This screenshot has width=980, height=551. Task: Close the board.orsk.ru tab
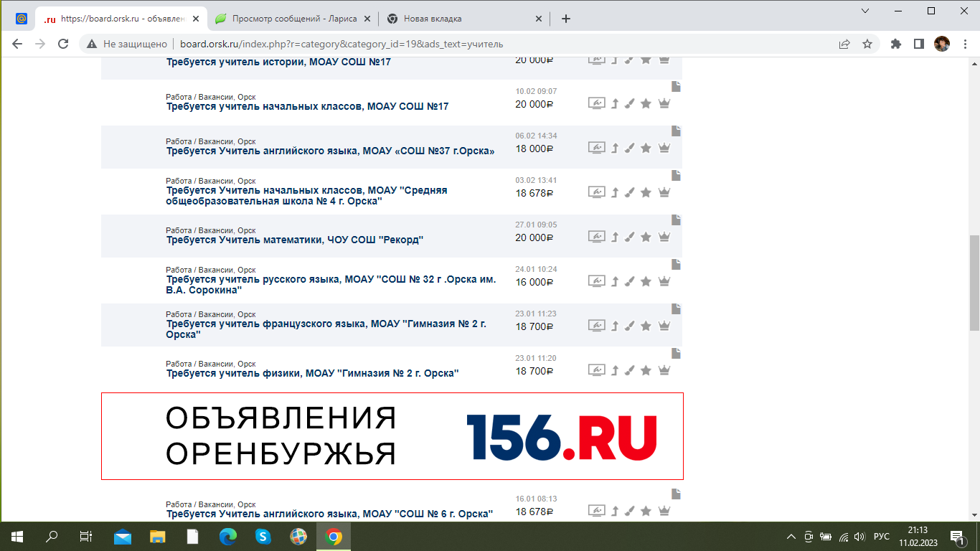click(196, 19)
